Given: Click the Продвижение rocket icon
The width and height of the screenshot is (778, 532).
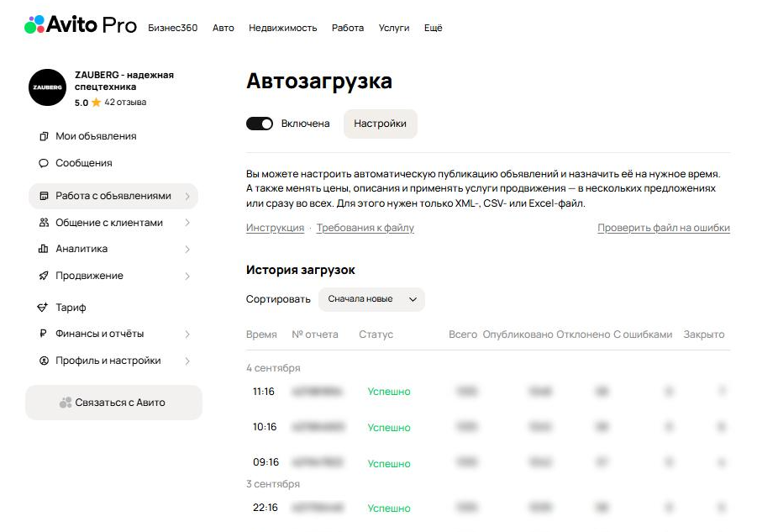Looking at the screenshot, I should tap(44, 276).
